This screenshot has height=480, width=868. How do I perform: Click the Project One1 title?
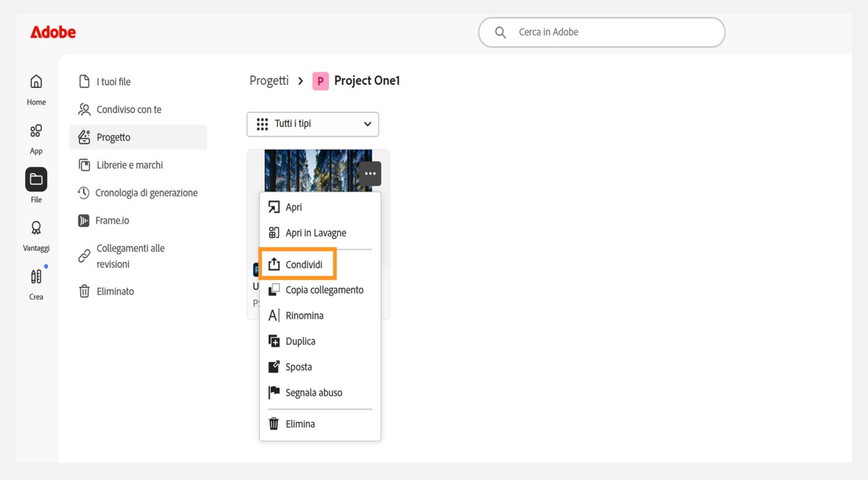[367, 81]
